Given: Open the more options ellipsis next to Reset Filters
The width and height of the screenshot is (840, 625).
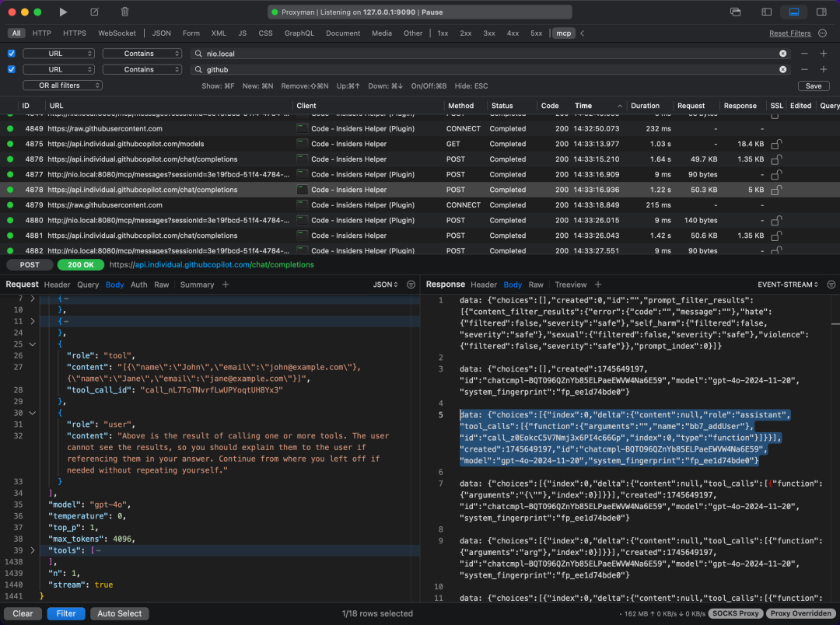Looking at the screenshot, I should click(822, 33).
